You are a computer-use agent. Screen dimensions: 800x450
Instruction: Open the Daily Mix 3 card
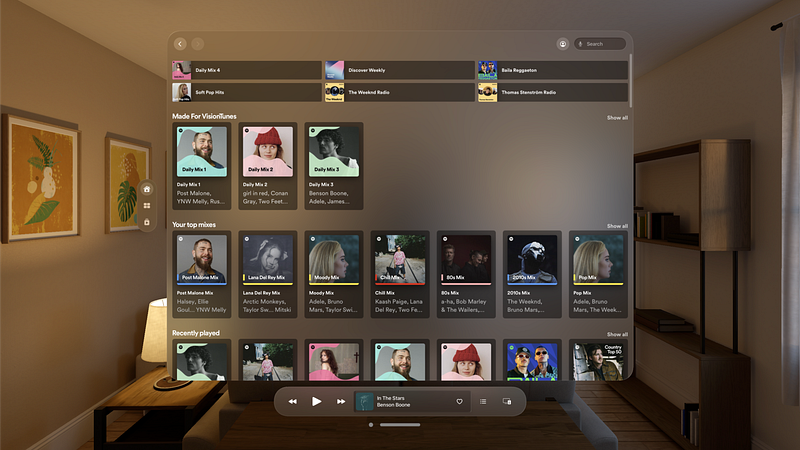coord(334,166)
